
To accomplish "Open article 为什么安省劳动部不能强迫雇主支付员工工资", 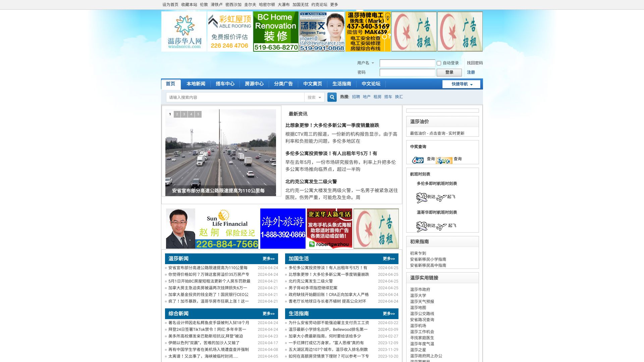I will [x=329, y=323].
